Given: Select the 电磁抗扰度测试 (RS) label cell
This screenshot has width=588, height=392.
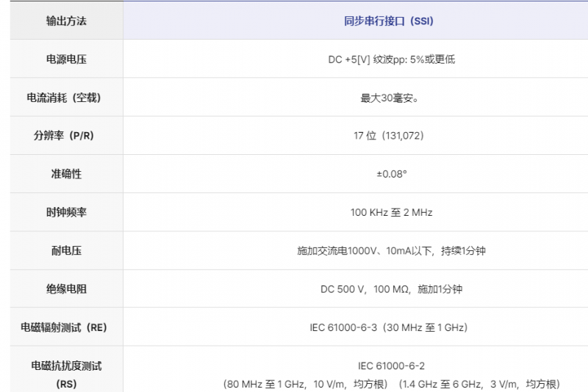Looking at the screenshot, I should (x=66, y=374).
